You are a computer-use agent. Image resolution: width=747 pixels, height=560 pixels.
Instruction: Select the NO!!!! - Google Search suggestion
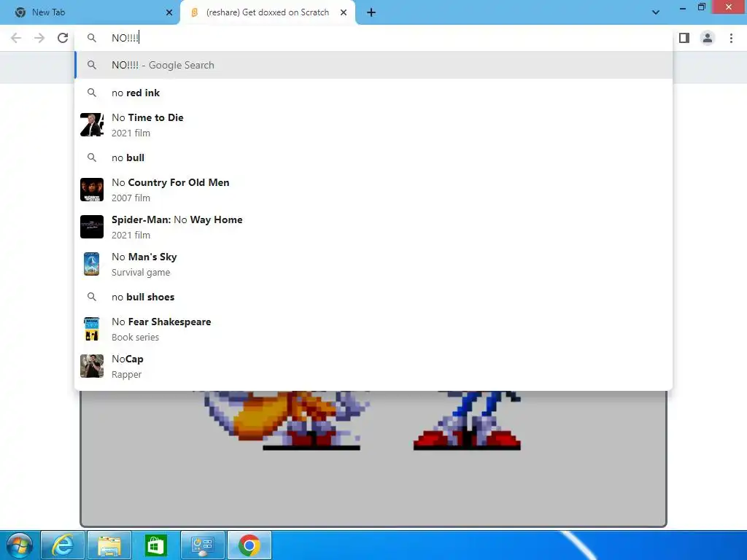[373, 65]
